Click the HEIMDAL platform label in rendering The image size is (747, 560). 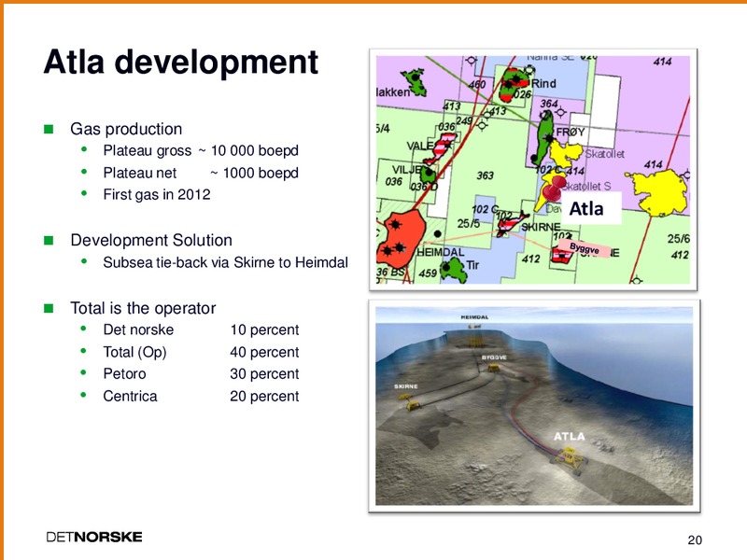[474, 317]
